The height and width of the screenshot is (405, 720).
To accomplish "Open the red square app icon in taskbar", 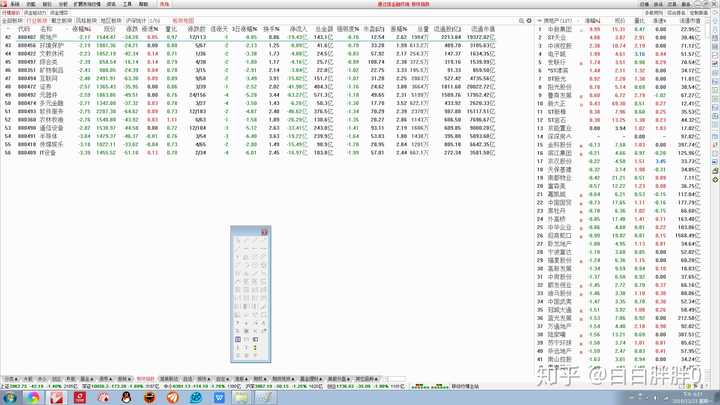I will (80, 398).
